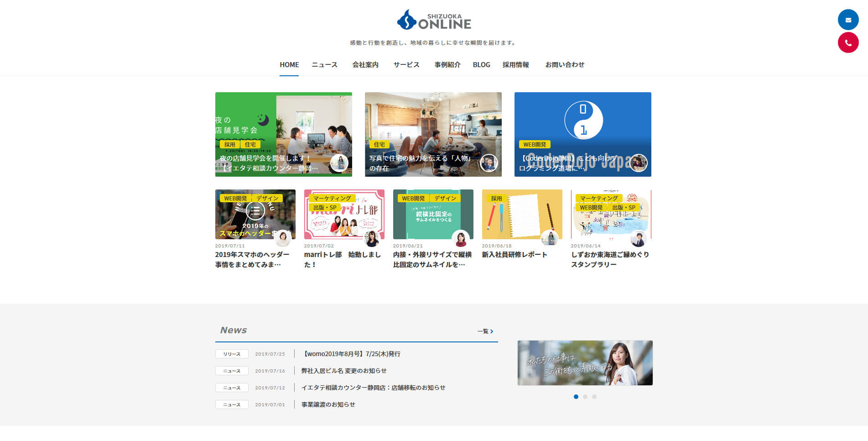Click the blue mail contact icon
This screenshot has width=868, height=441.
click(x=848, y=20)
